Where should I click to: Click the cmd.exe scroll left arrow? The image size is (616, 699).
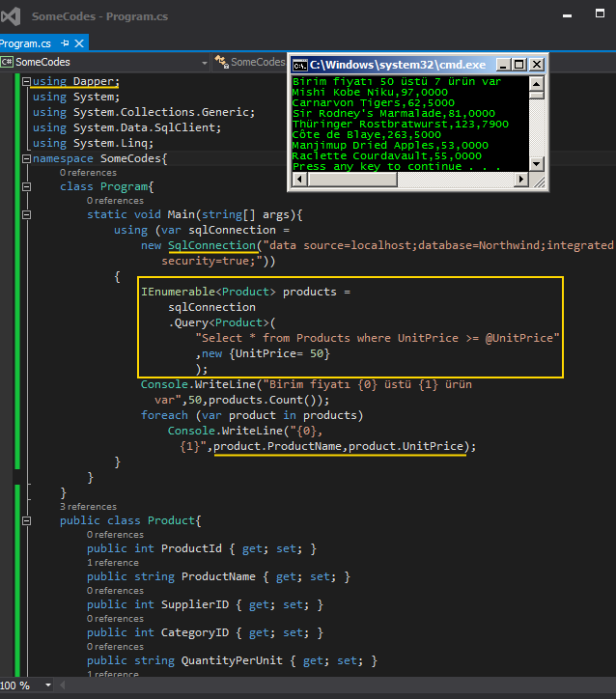click(x=299, y=180)
